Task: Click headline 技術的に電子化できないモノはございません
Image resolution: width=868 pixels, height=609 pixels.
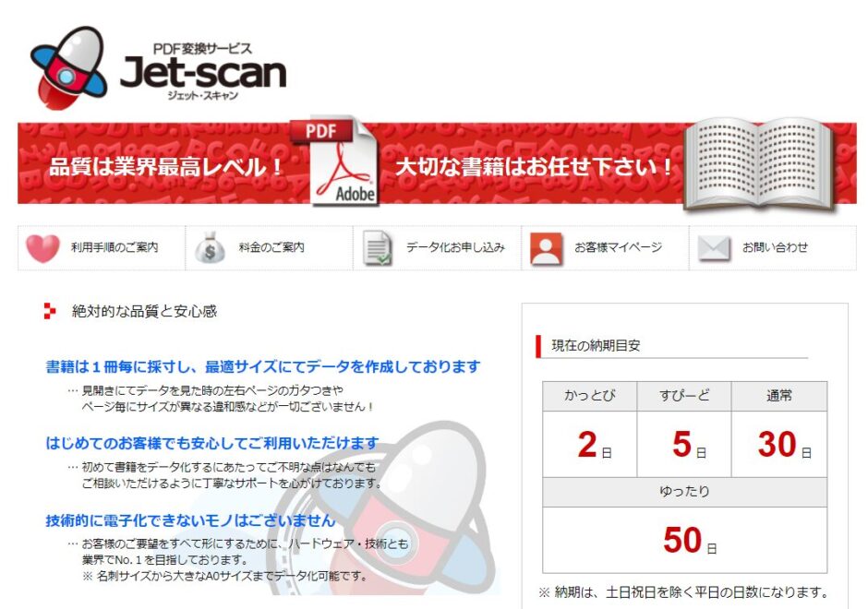Action: pos(190,520)
